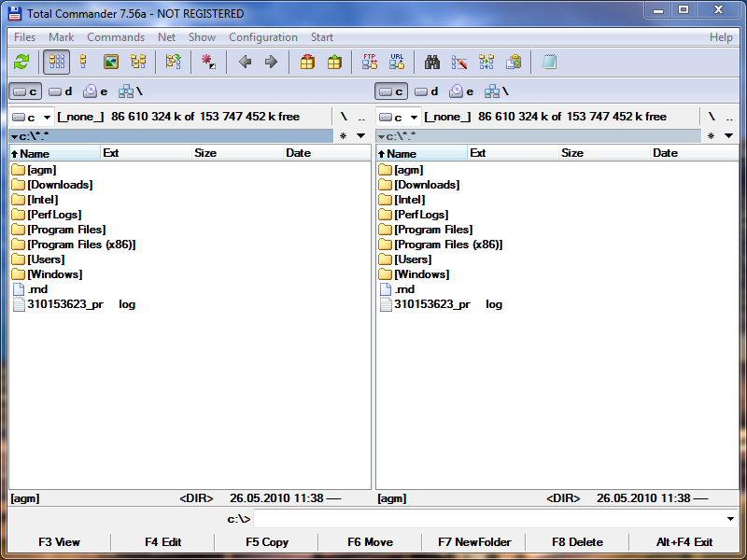The width and height of the screenshot is (747, 560).
Task: Click the copy names to clipboard icon
Action: [x=514, y=62]
